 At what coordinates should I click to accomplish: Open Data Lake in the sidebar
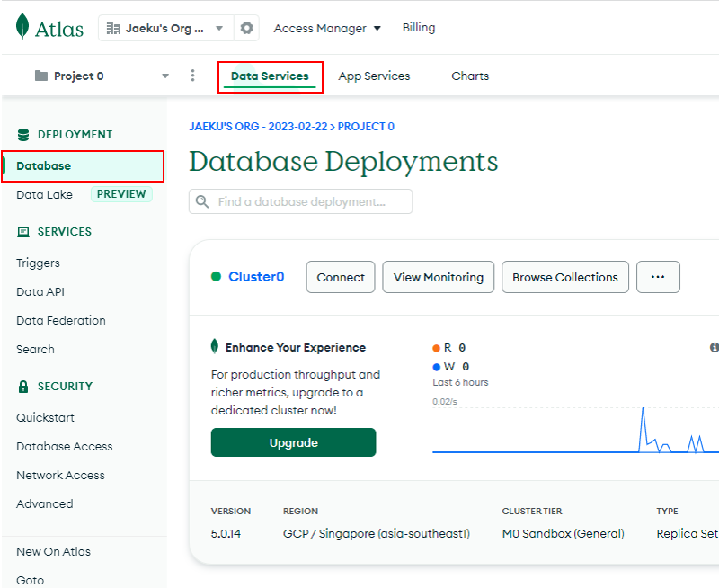[44, 195]
